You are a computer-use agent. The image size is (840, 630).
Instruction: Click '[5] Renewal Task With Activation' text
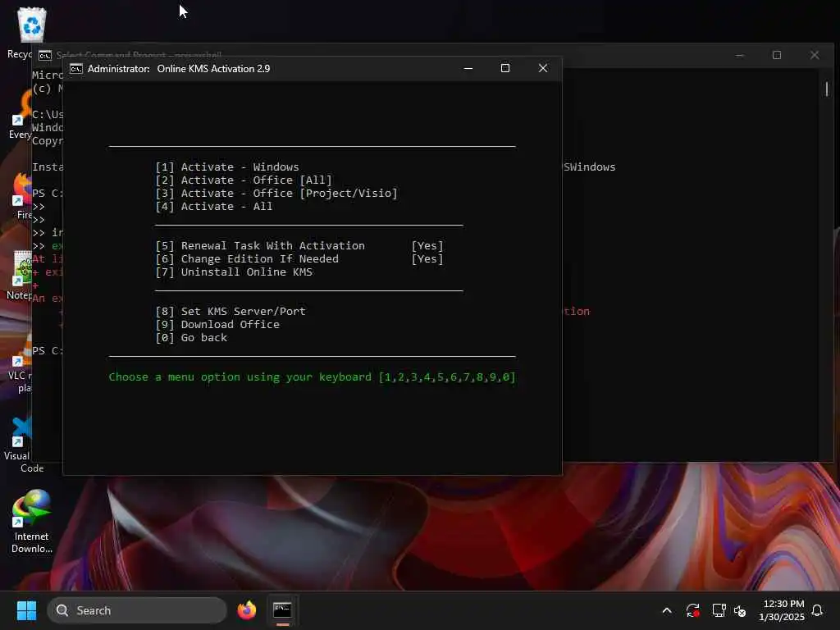(260, 246)
